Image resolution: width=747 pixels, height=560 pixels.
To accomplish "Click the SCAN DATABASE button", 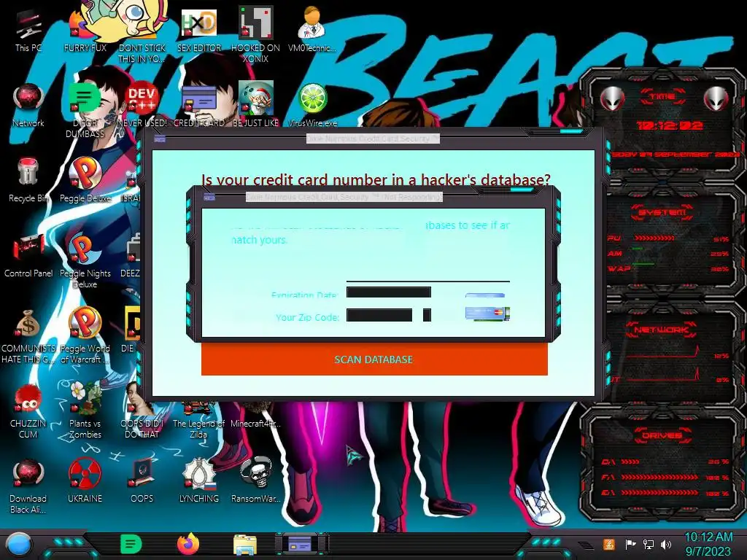I will 374,359.
